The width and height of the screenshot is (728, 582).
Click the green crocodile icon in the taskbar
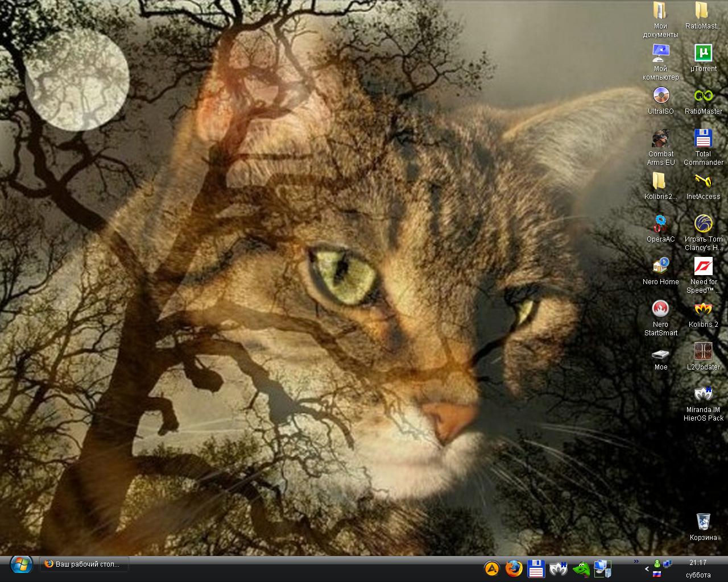[x=581, y=568]
